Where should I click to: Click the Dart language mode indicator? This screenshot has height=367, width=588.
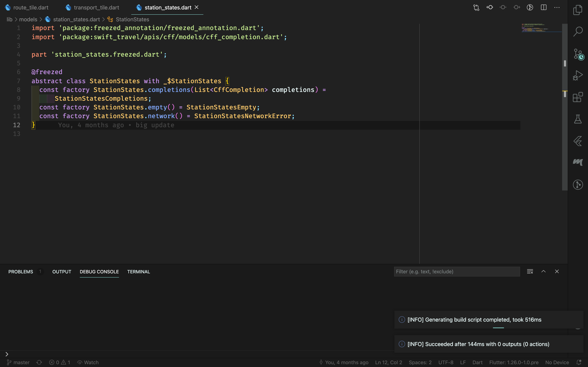coord(477,362)
